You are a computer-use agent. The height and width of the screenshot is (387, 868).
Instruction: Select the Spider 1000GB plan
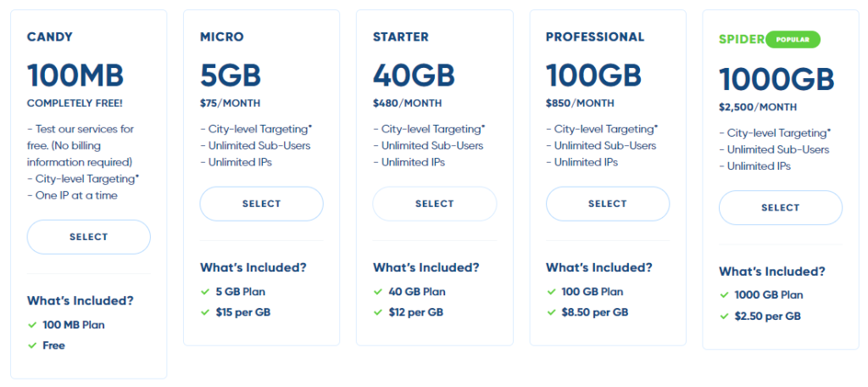(x=781, y=207)
